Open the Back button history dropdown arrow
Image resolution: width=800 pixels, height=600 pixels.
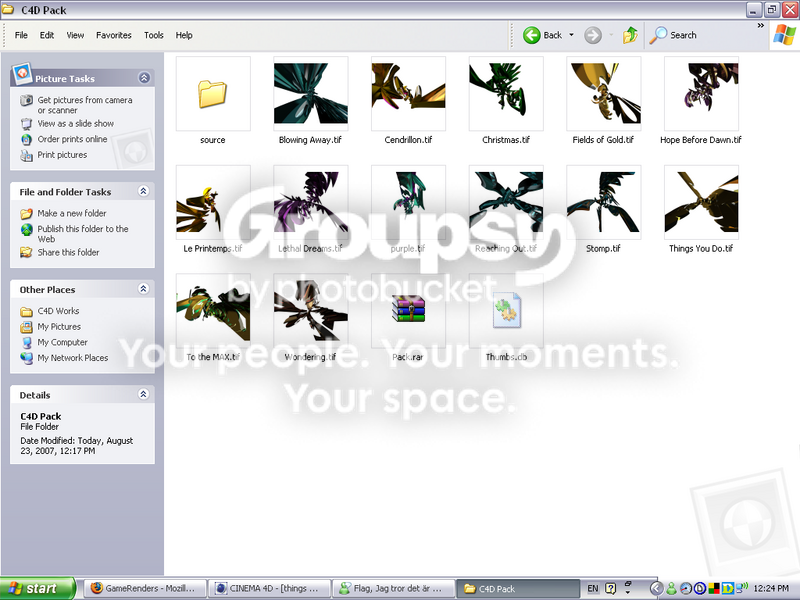pyautogui.click(x=571, y=35)
